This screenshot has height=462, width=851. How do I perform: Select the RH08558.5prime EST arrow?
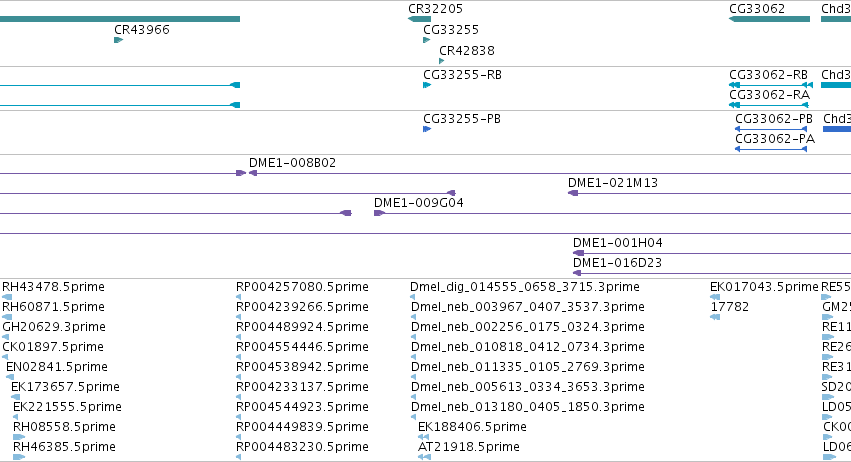click(19, 437)
